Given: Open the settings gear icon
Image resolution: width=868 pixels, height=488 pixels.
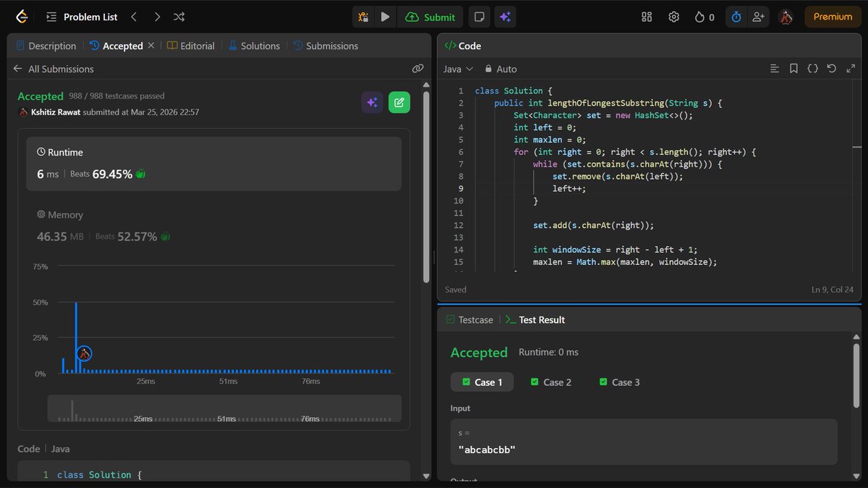Looking at the screenshot, I should tap(673, 17).
